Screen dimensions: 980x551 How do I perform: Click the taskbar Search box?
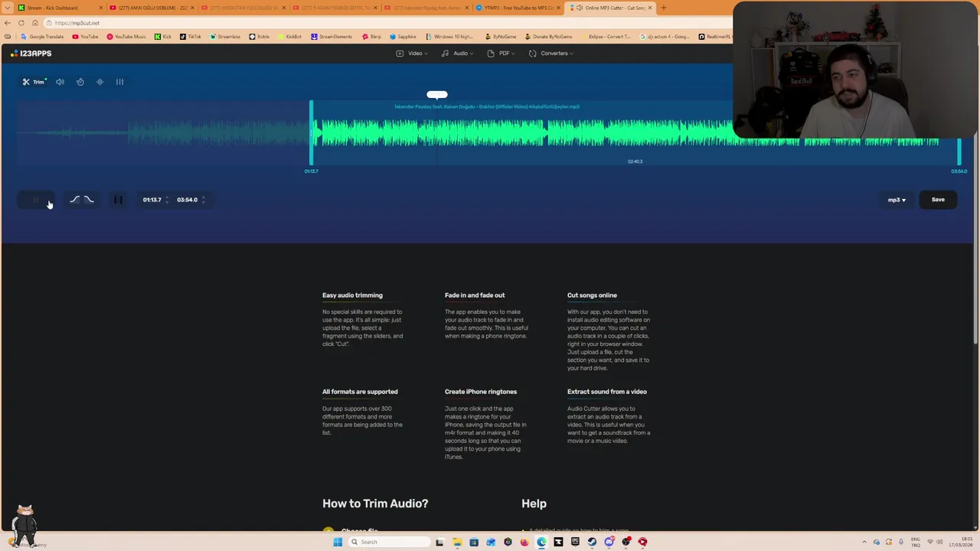pos(389,542)
